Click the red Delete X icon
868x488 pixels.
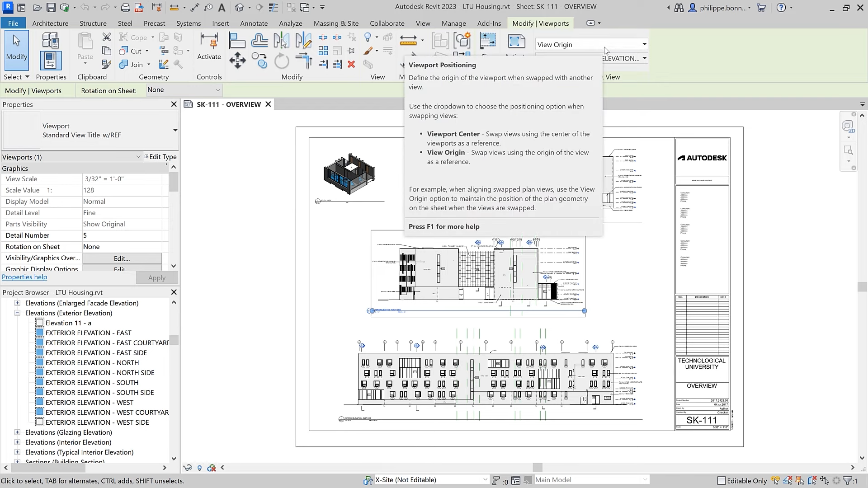click(x=351, y=64)
